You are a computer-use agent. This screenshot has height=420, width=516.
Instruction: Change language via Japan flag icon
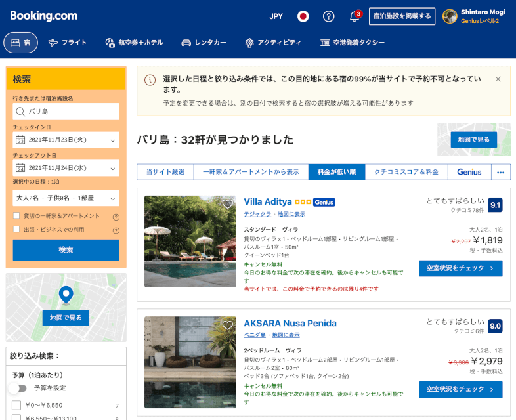point(303,16)
